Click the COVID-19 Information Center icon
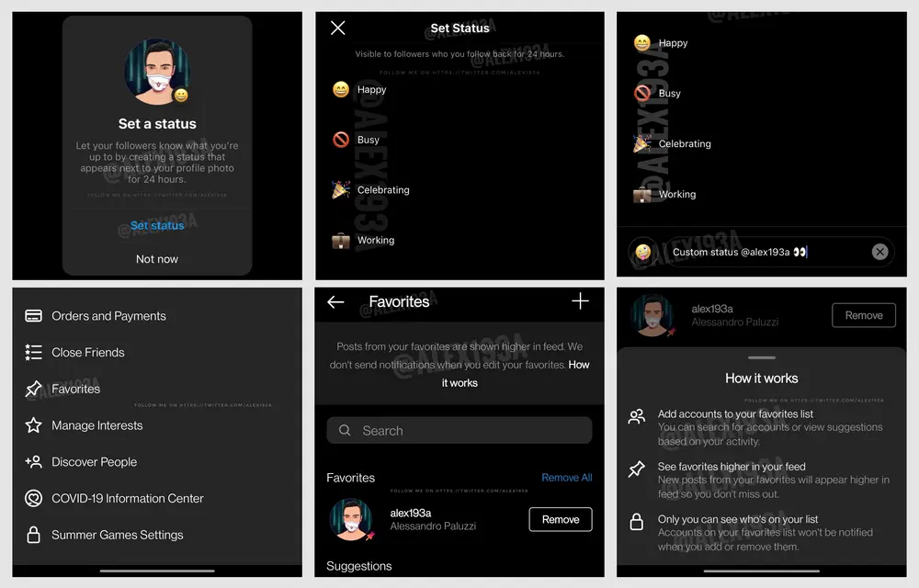This screenshot has height=588, width=919. pos(33,498)
